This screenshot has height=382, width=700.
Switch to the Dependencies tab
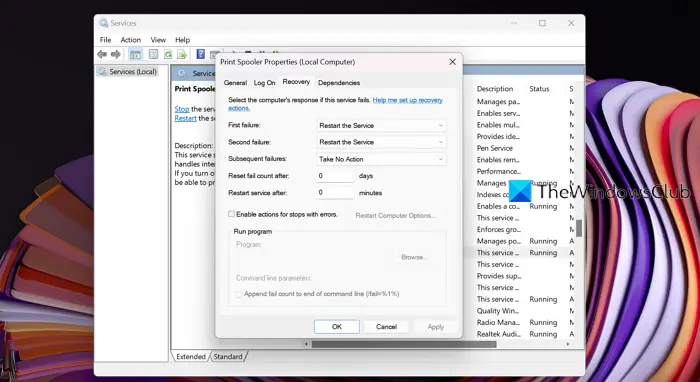tap(339, 83)
